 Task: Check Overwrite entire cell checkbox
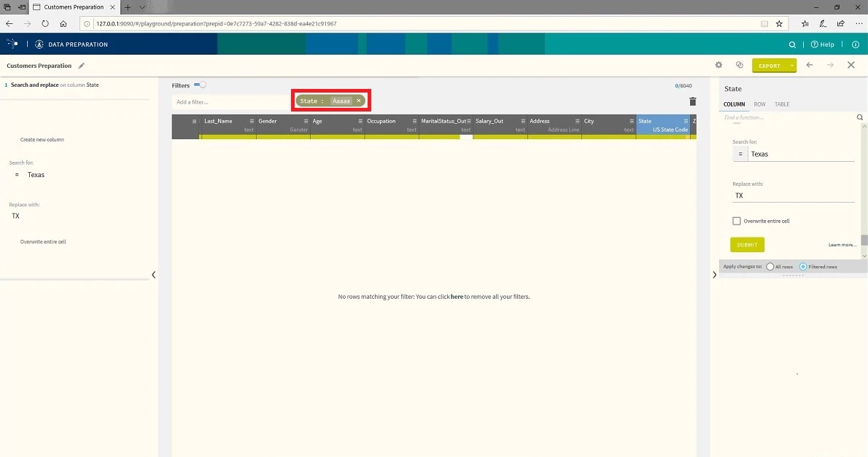736,221
